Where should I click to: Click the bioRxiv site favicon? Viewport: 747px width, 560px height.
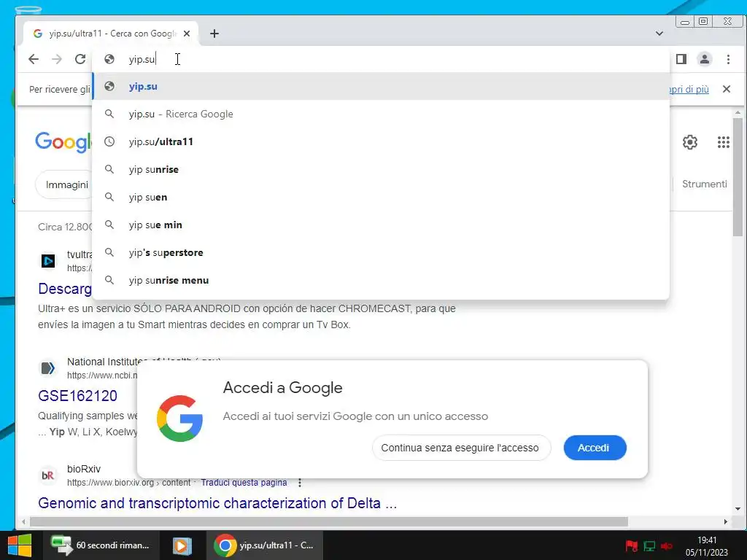point(47,475)
